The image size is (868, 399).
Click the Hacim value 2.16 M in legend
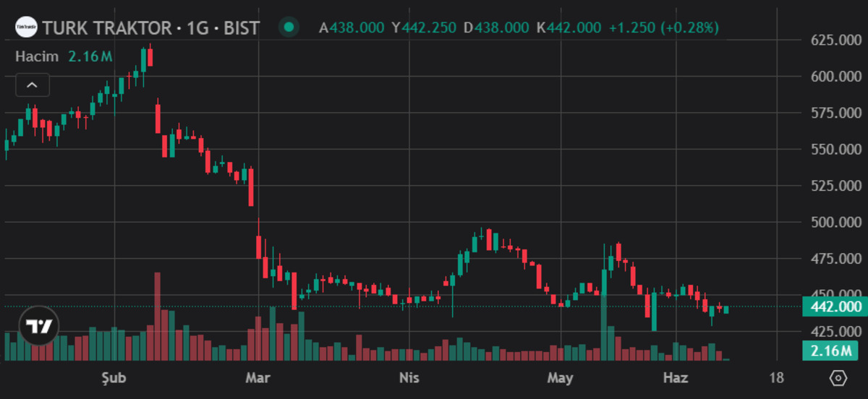[90, 56]
